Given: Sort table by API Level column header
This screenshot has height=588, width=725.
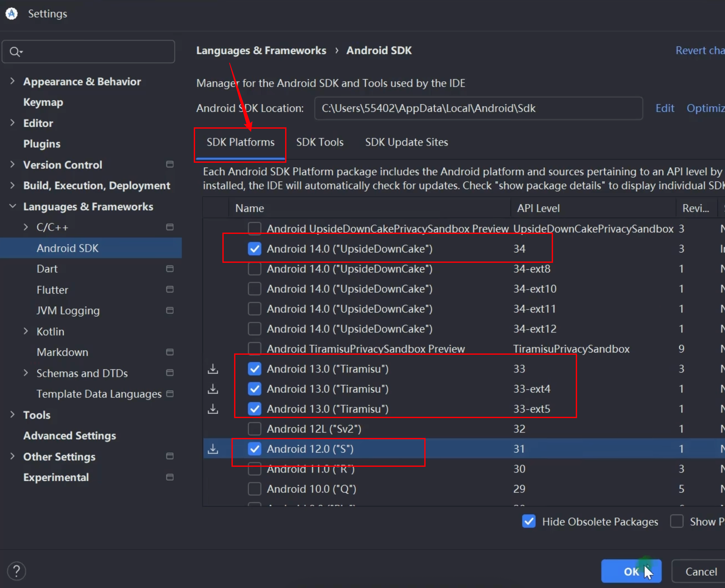Looking at the screenshot, I should [593, 208].
